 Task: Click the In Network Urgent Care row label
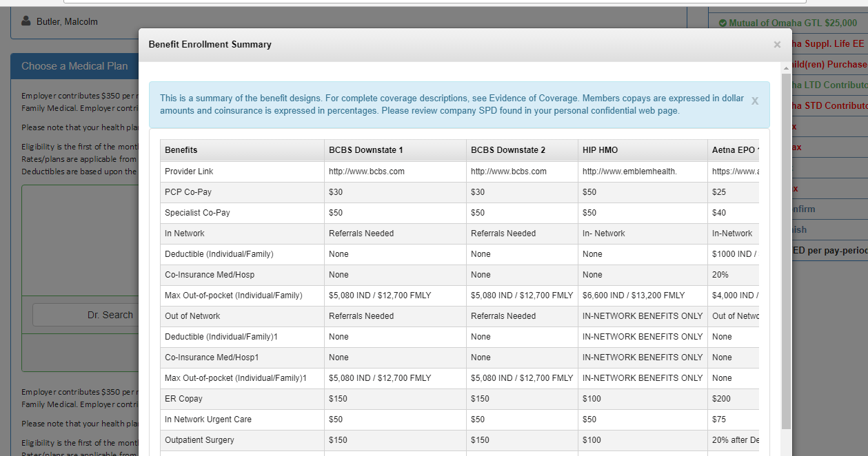(208, 419)
